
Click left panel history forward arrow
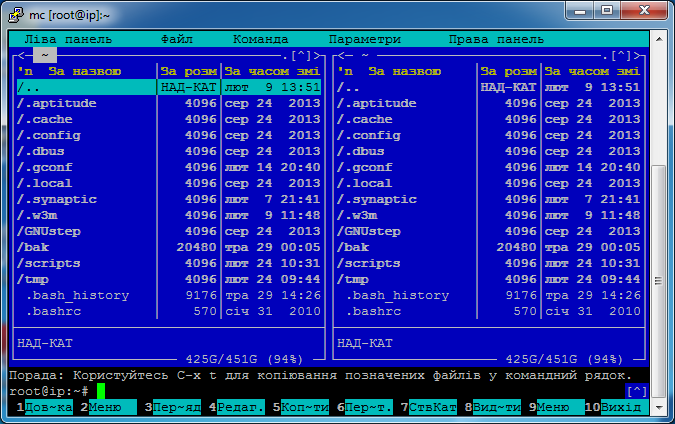click(317, 56)
